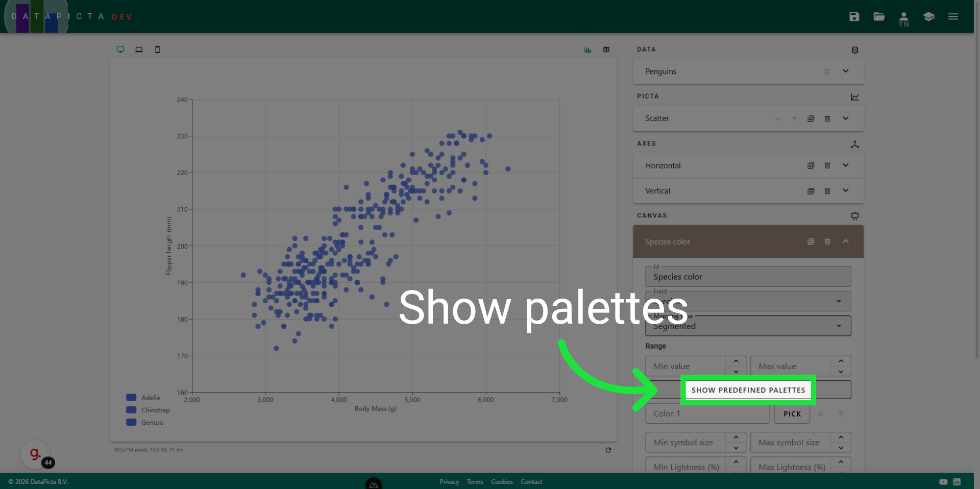This screenshot has width=980, height=489.
Task: Open a project via the folder icon
Action: (879, 16)
